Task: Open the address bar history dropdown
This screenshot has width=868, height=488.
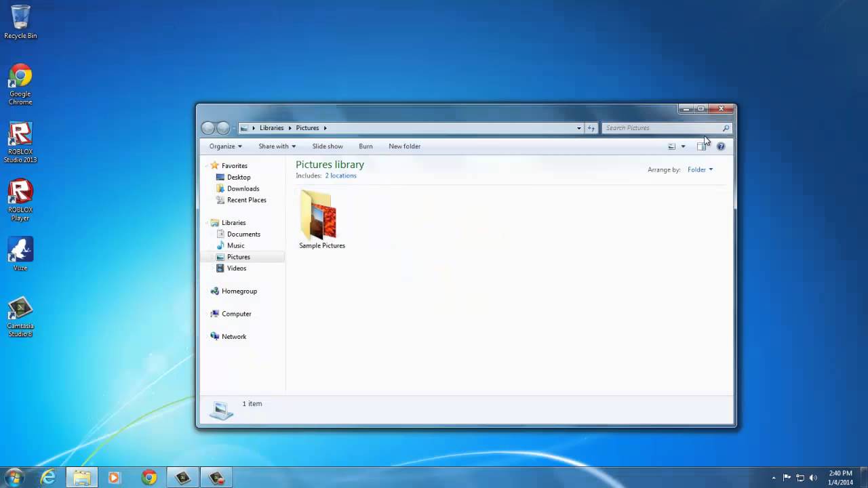Action: coord(578,128)
